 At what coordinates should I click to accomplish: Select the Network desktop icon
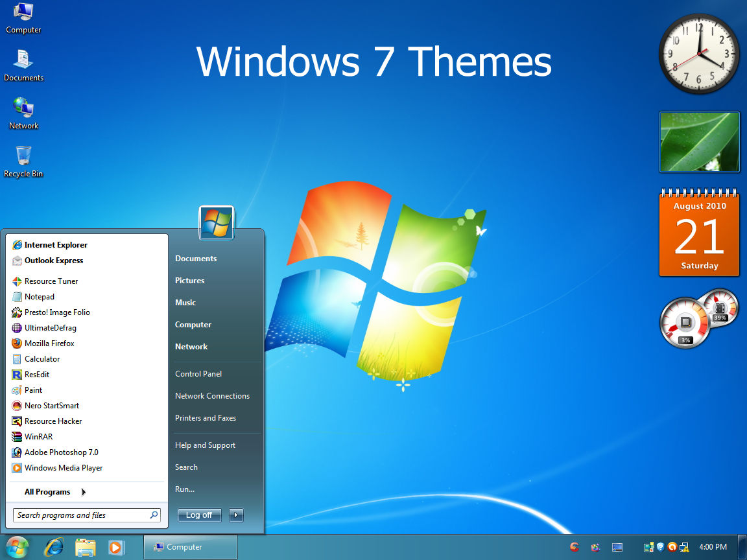coord(23,113)
